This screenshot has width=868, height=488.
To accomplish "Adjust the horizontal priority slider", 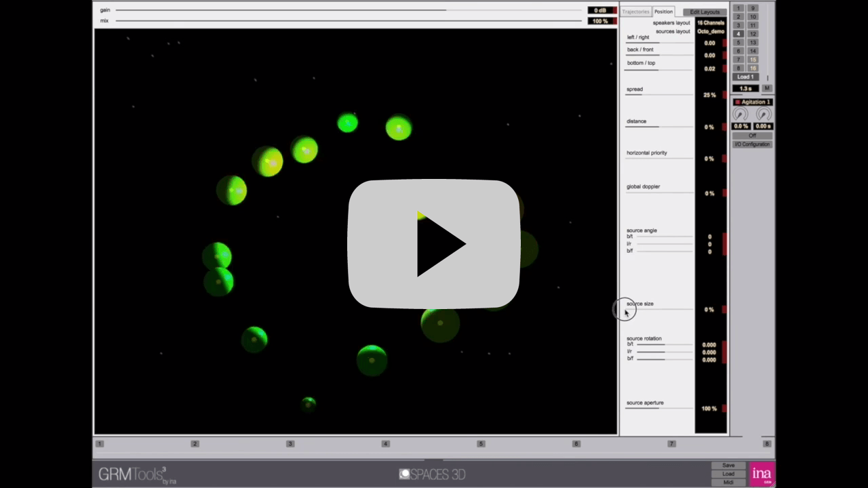I will pyautogui.click(x=659, y=158).
